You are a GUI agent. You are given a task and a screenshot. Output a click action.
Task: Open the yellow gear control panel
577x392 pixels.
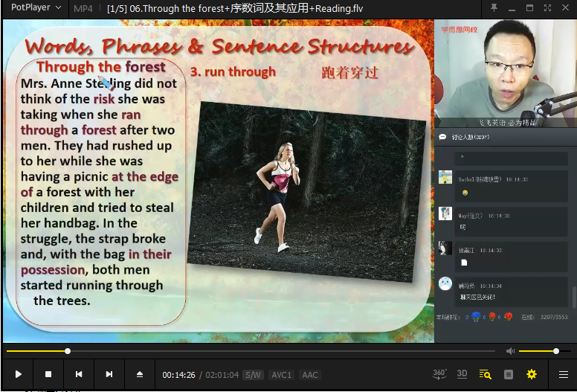coord(532,374)
